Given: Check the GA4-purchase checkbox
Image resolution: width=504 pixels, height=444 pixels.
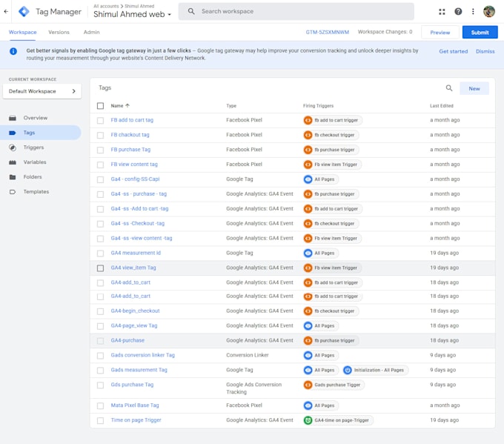Looking at the screenshot, I should (x=100, y=341).
